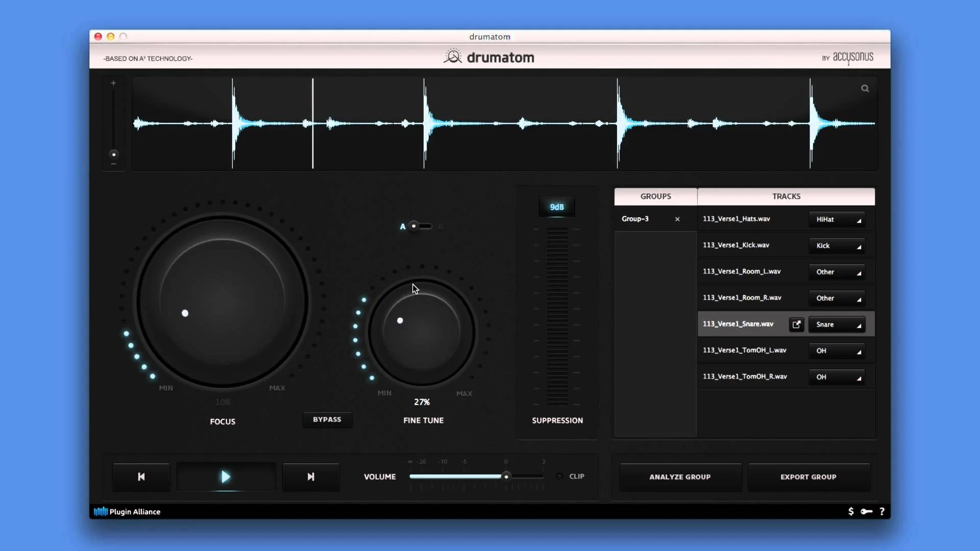Reset the CLIP indicator
This screenshot has width=980, height=551.
point(559,476)
